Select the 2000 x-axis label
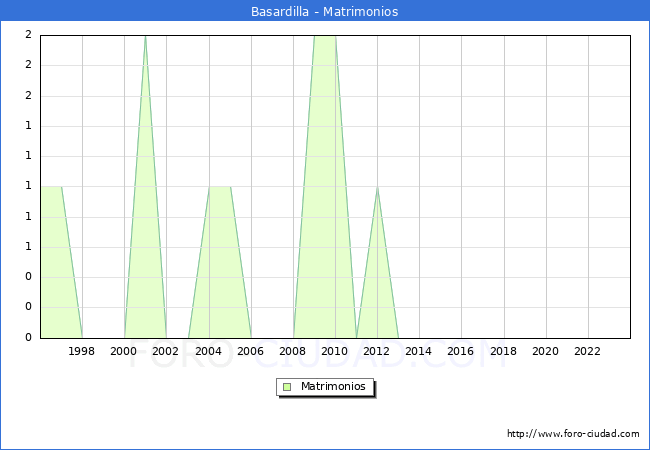The width and height of the screenshot is (650, 450). 124,351
